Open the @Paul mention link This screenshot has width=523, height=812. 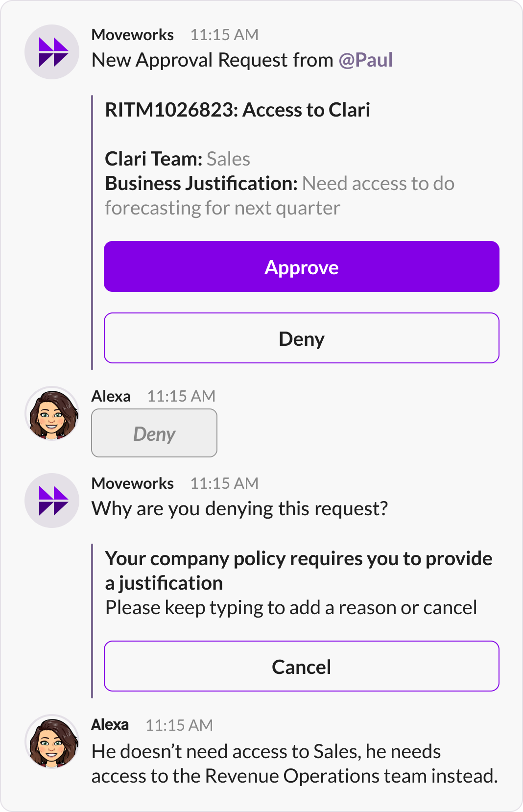pyautogui.click(x=366, y=60)
